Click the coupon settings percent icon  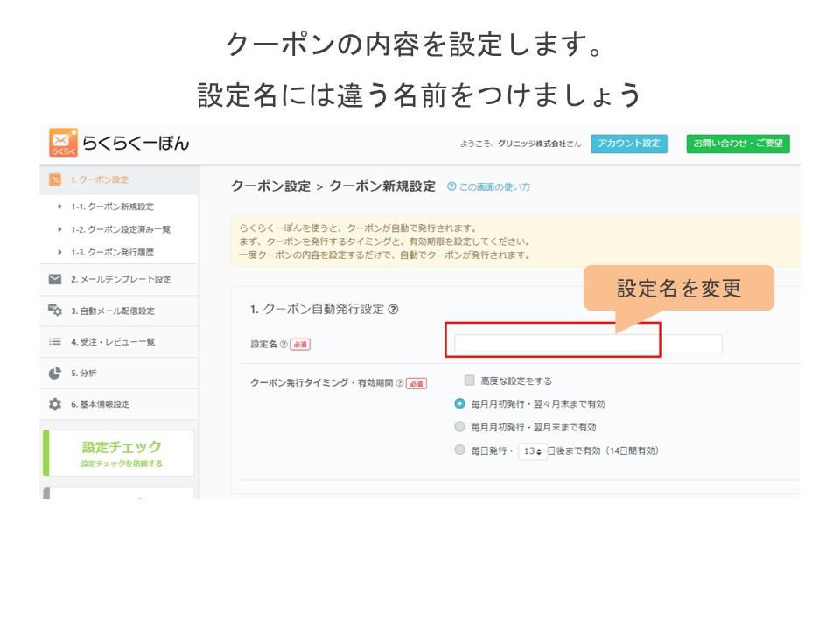[x=55, y=179]
